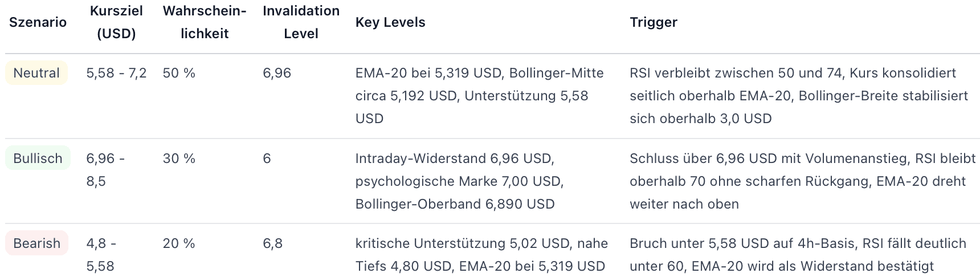Image resolution: width=980 pixels, height=277 pixels.
Task: Select the Bearish trigger text about 4h-Basis
Action: pos(798,255)
